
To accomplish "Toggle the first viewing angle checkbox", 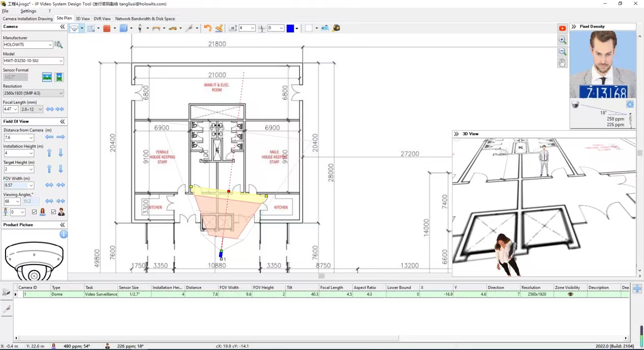I will (x=35, y=212).
